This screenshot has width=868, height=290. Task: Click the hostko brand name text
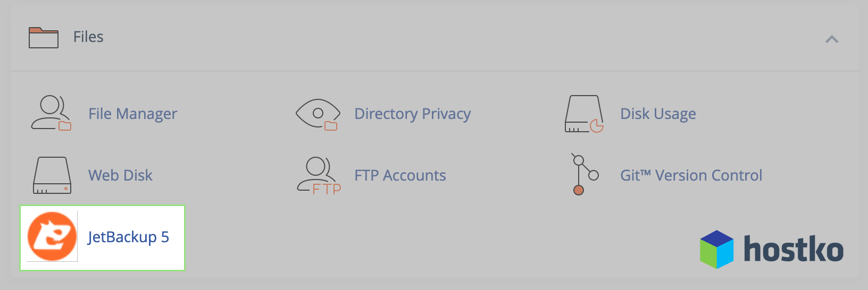click(x=793, y=249)
